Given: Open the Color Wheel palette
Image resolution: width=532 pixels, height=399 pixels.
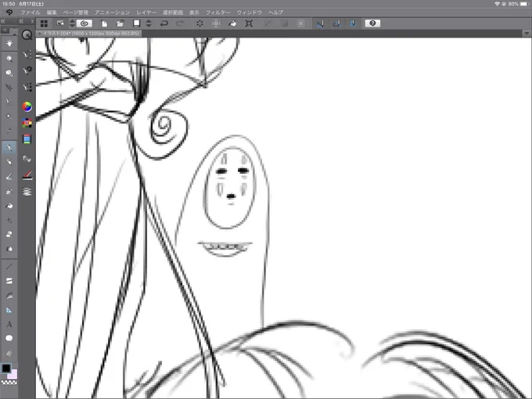Looking at the screenshot, I should click(27, 107).
